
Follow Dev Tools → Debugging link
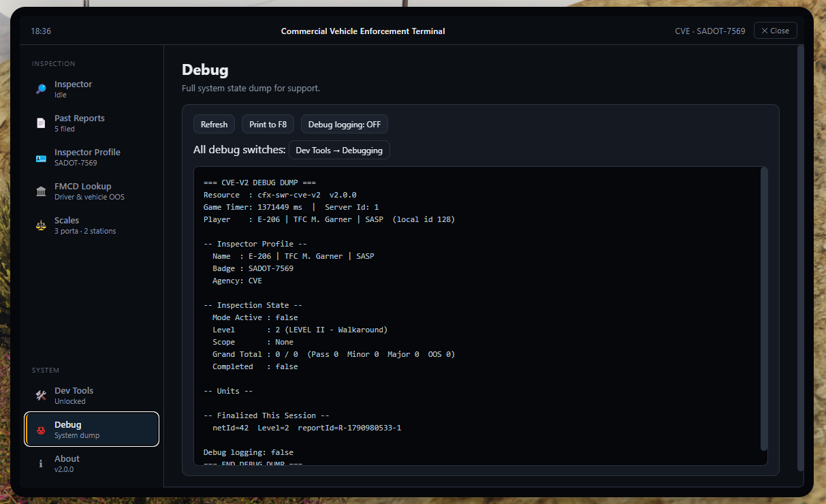339,150
